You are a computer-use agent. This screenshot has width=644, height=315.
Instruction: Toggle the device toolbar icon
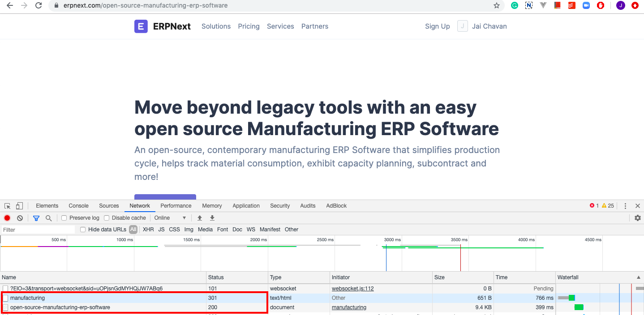point(19,206)
